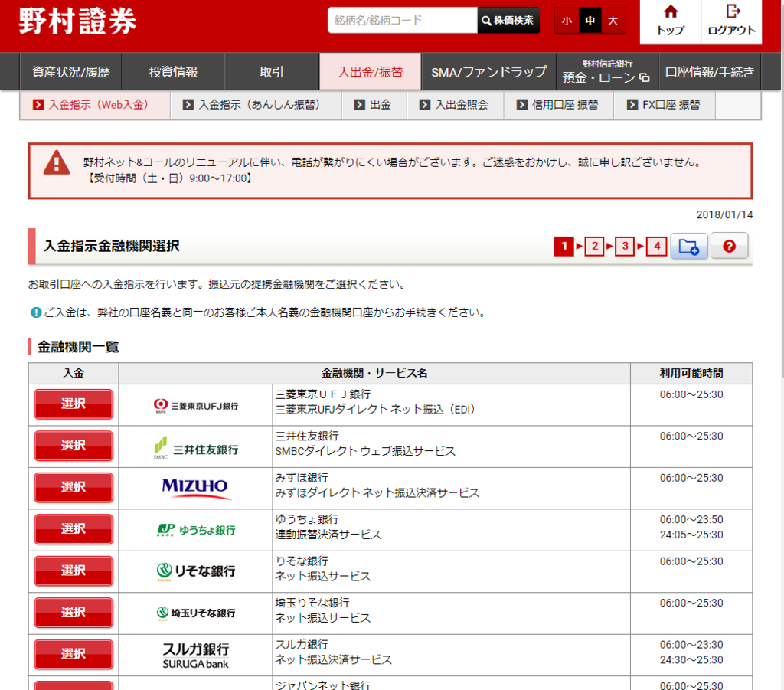Click step 4 indicator

pos(656,246)
